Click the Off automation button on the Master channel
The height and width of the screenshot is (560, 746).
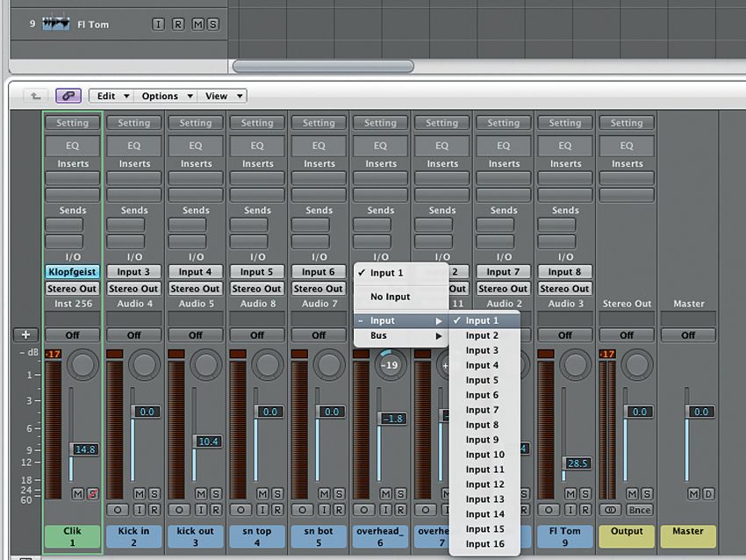coord(688,334)
